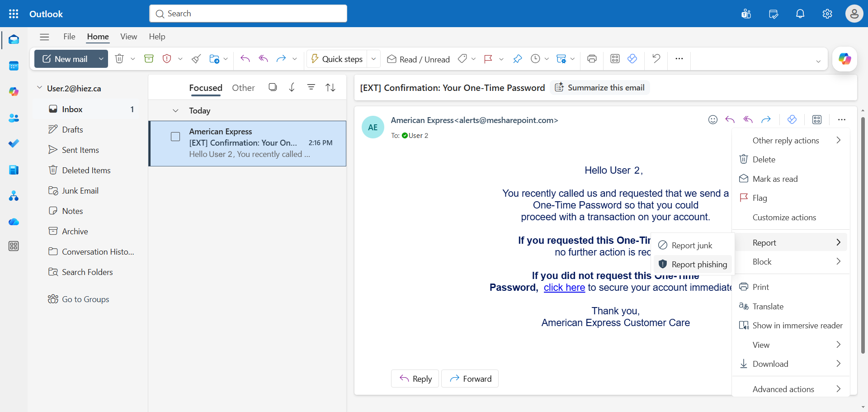Click the Delete trash icon in ribbon
868x412 pixels.
tap(119, 59)
